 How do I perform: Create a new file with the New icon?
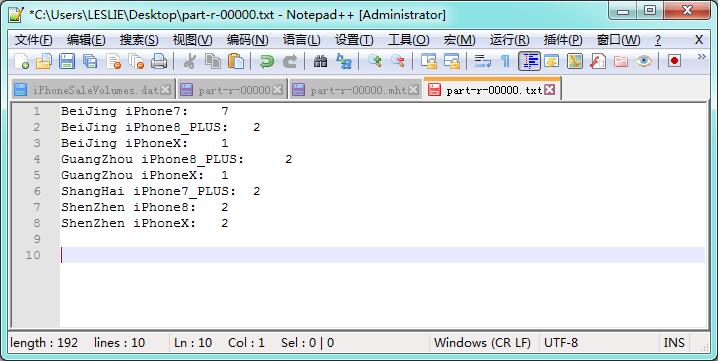tap(22, 61)
